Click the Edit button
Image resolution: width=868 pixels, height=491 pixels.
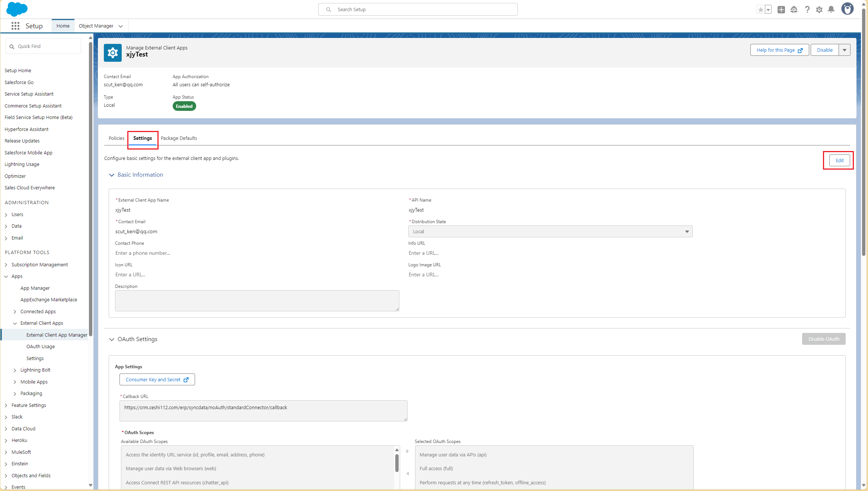(x=839, y=160)
